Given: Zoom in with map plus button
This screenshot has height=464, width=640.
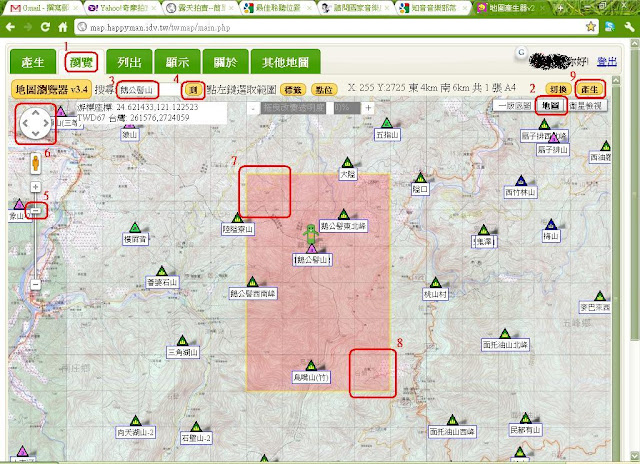Looking at the screenshot, I should click(x=36, y=187).
